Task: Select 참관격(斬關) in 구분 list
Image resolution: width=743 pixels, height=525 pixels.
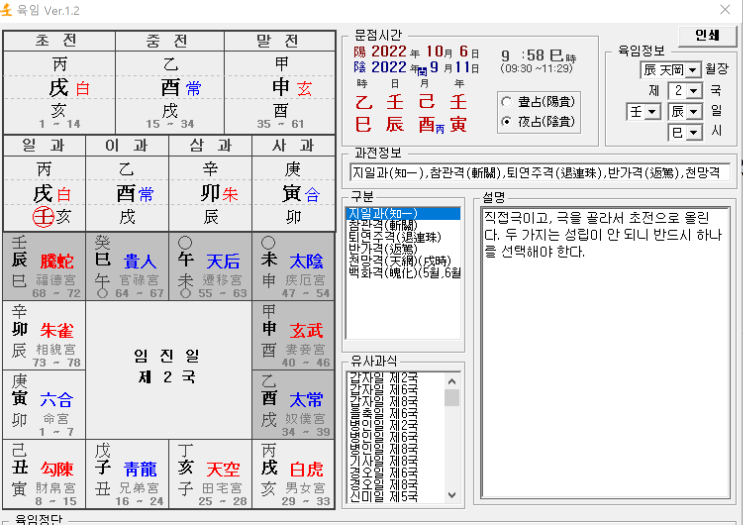Action: point(403,226)
